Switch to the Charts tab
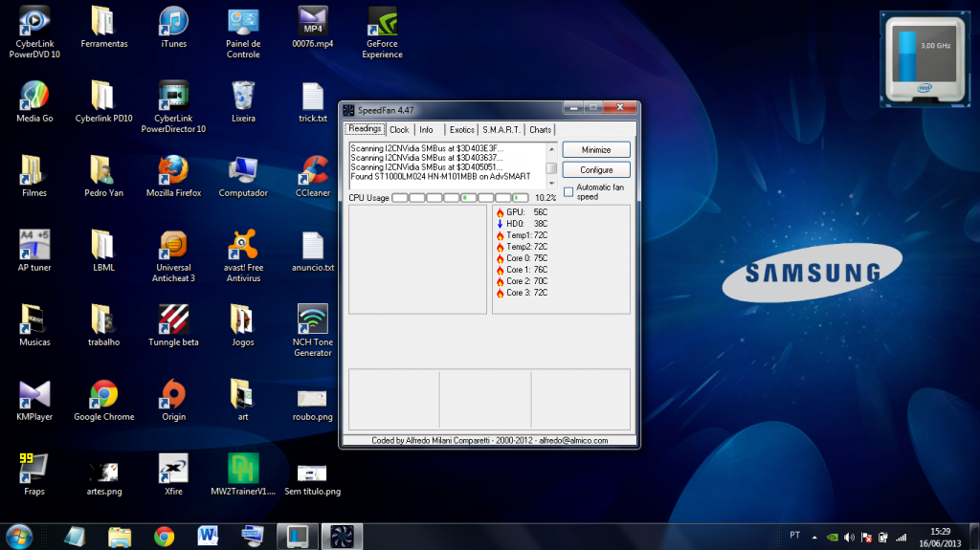The image size is (980, 550). click(540, 129)
